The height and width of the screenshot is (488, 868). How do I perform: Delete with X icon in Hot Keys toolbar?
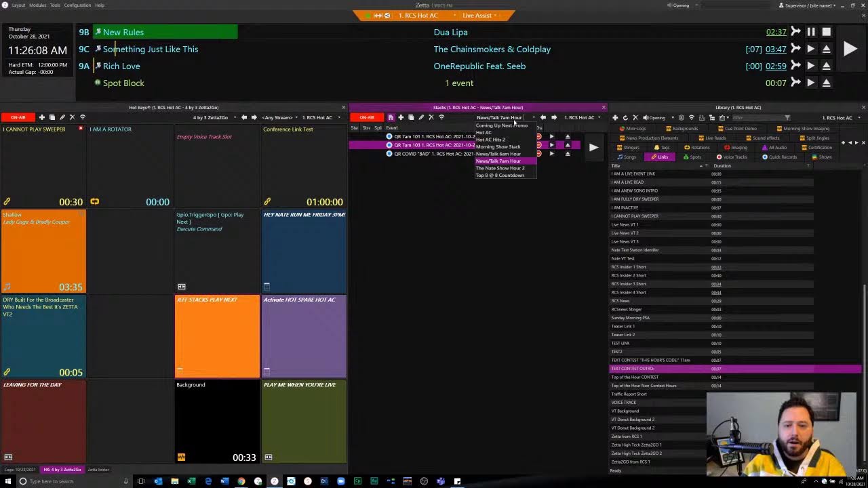(x=73, y=117)
